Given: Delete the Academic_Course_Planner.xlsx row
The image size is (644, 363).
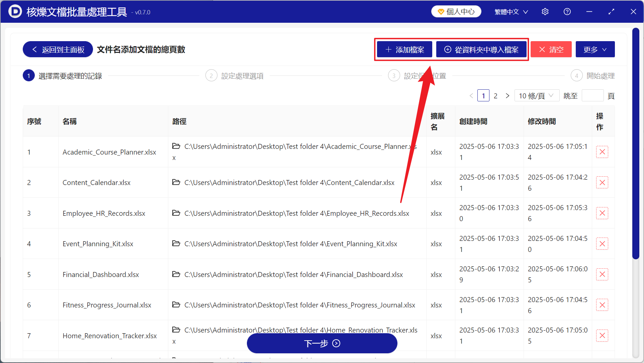Looking at the screenshot, I should tap(602, 152).
